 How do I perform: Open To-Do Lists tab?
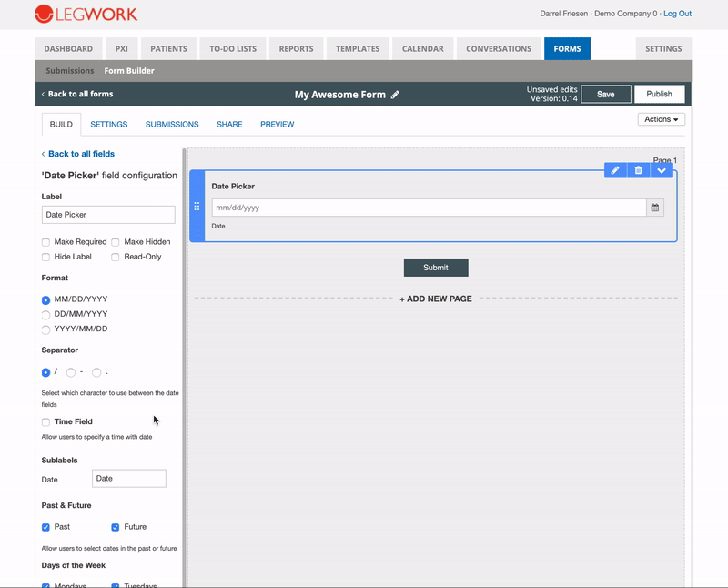point(233,49)
